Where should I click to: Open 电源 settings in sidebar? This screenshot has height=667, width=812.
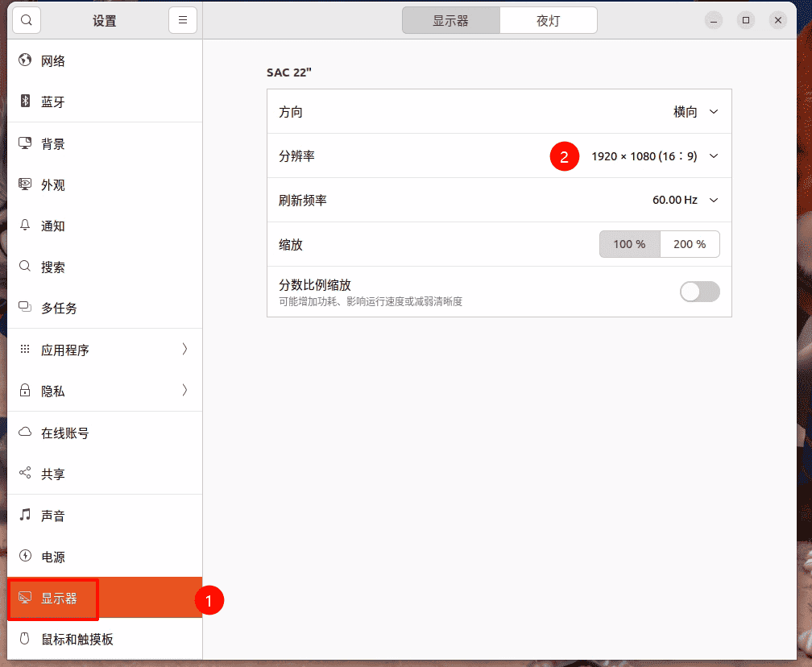[105, 556]
